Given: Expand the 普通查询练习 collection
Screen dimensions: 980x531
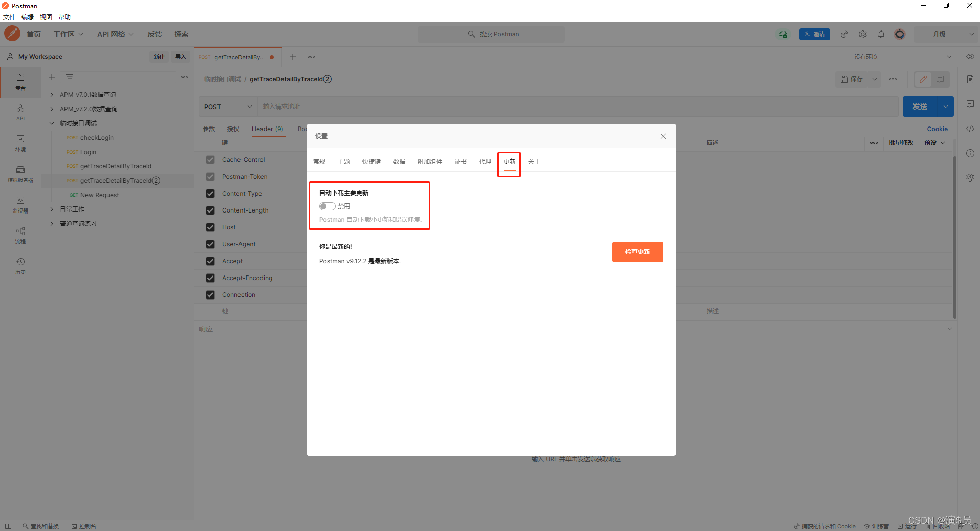Looking at the screenshot, I should pos(52,224).
